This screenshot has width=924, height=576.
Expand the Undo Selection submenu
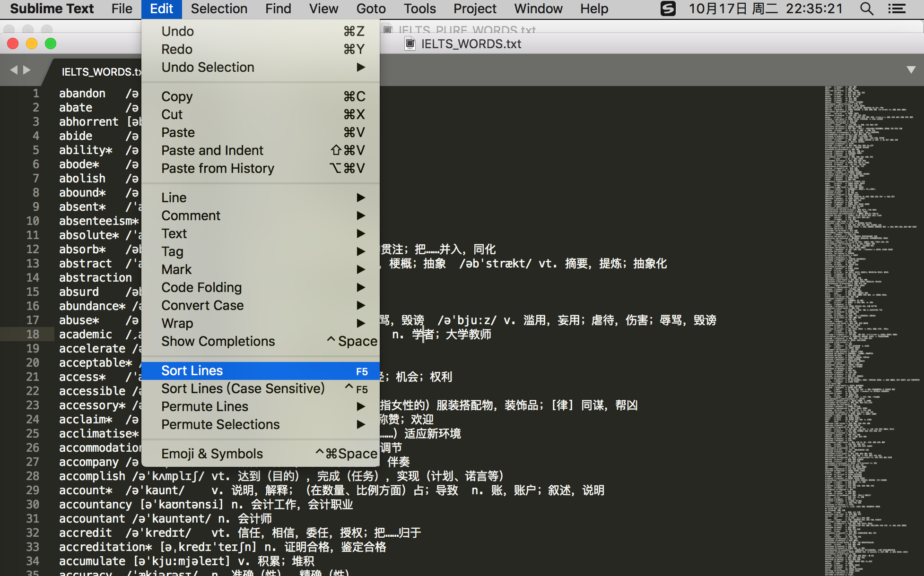[261, 67]
